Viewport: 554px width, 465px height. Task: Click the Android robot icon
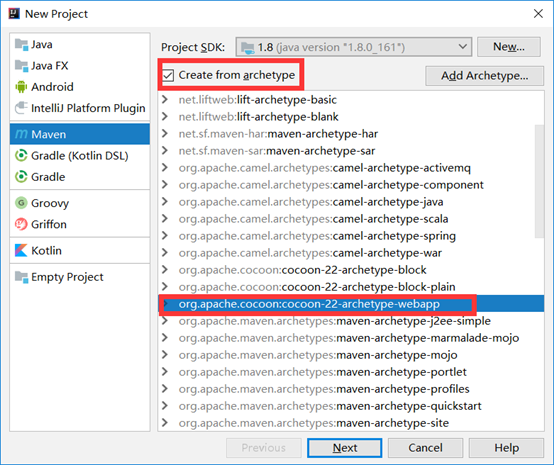[x=21, y=87]
